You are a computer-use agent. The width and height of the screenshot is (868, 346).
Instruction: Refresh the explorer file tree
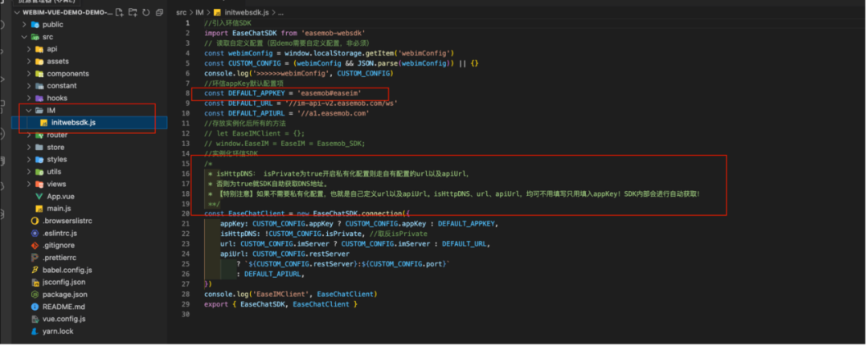[146, 12]
